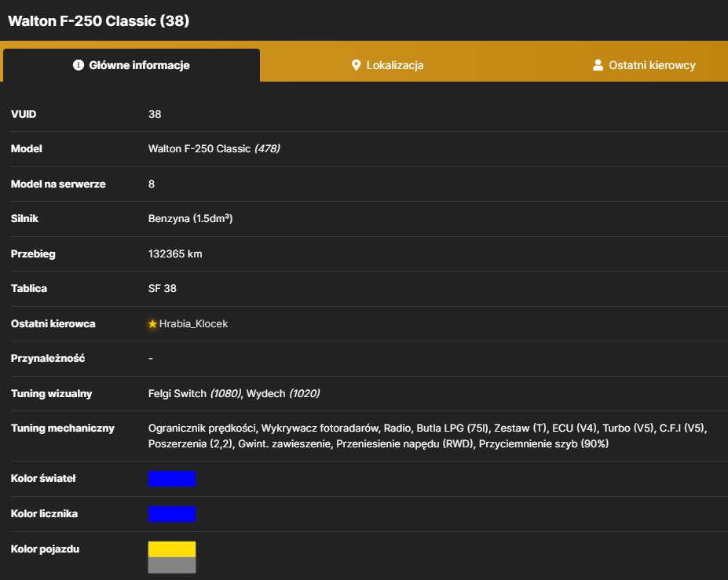Click the Kolor pojazdu row label
728x580 pixels.
[x=45, y=549]
